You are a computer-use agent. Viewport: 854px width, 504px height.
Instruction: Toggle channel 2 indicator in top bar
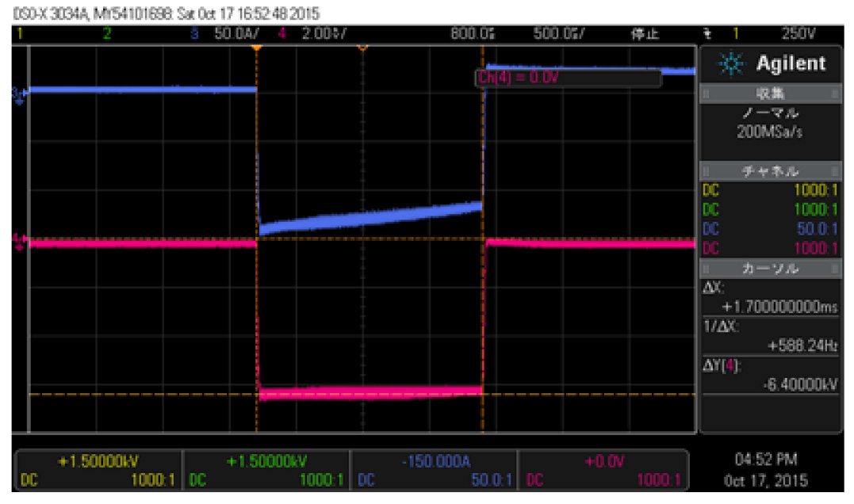coord(107,35)
